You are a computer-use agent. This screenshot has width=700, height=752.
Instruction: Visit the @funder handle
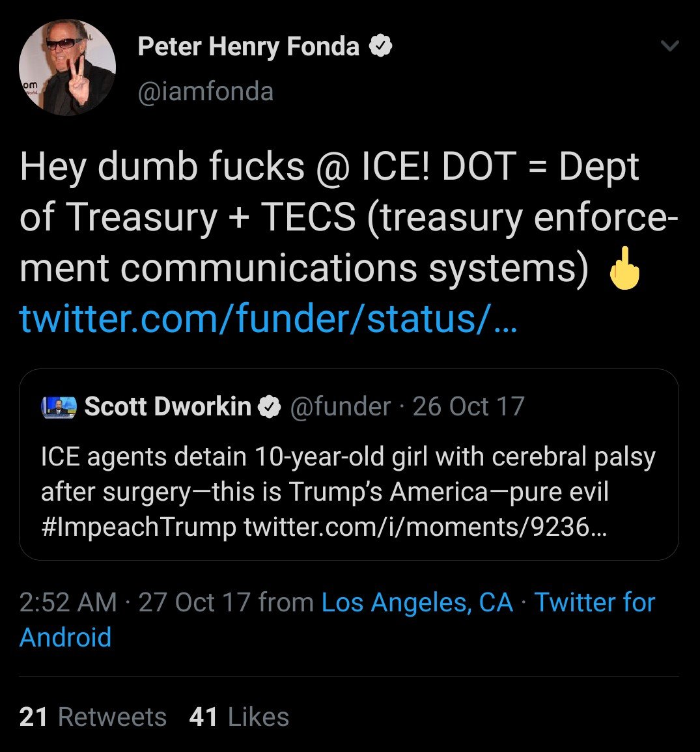pos(339,407)
